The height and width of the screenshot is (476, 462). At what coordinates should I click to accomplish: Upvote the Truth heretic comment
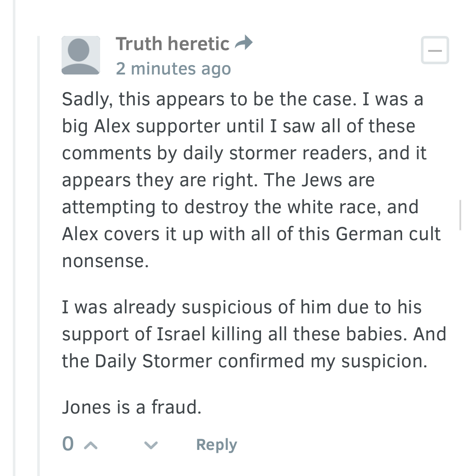click(x=91, y=445)
